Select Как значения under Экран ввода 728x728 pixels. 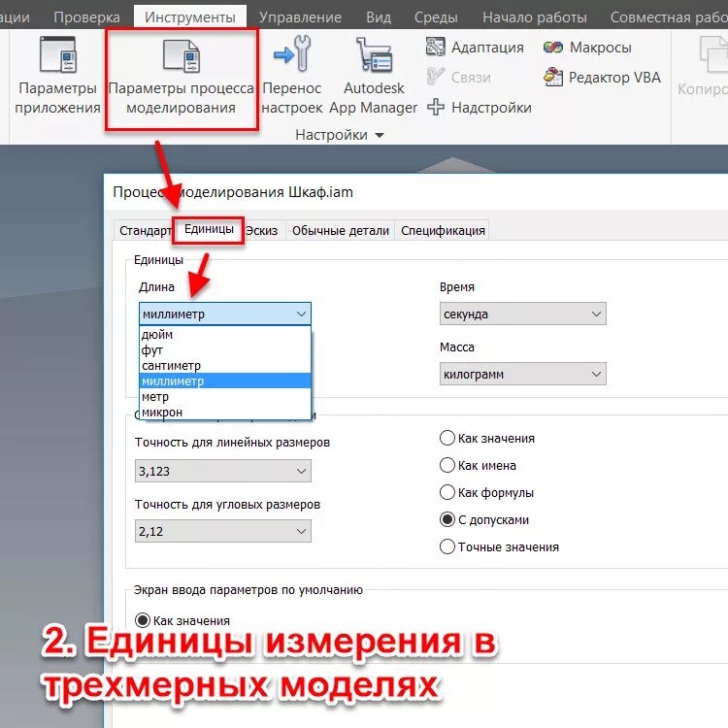tap(142, 620)
